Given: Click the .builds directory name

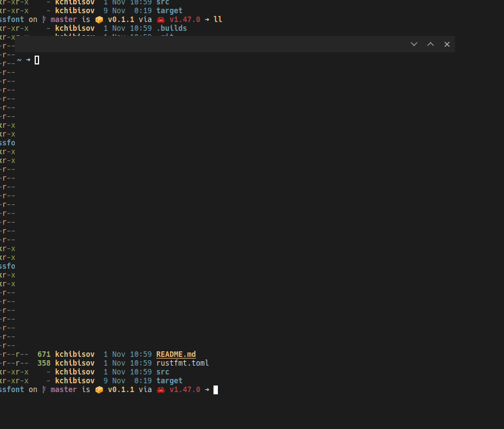Looking at the screenshot, I should 172,28.
